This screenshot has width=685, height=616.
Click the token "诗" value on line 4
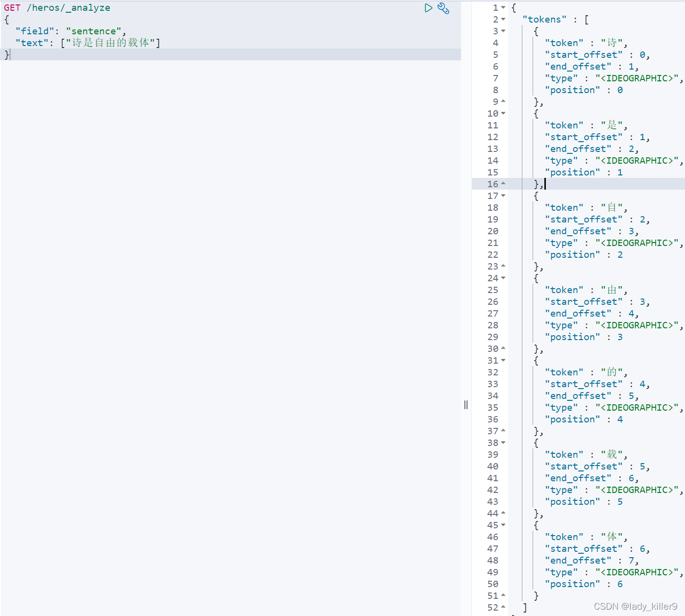(x=612, y=43)
